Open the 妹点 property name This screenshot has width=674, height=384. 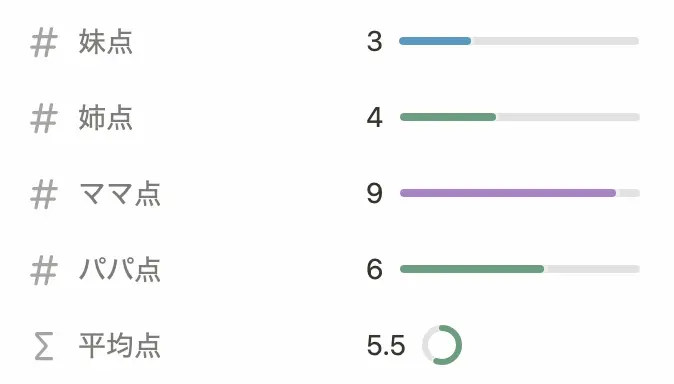[106, 42]
